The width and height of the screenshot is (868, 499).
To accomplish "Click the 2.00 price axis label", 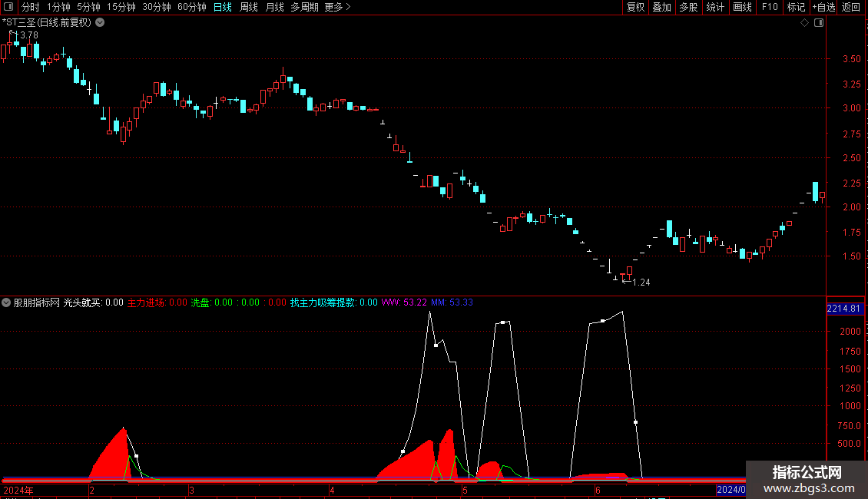I will [851, 207].
